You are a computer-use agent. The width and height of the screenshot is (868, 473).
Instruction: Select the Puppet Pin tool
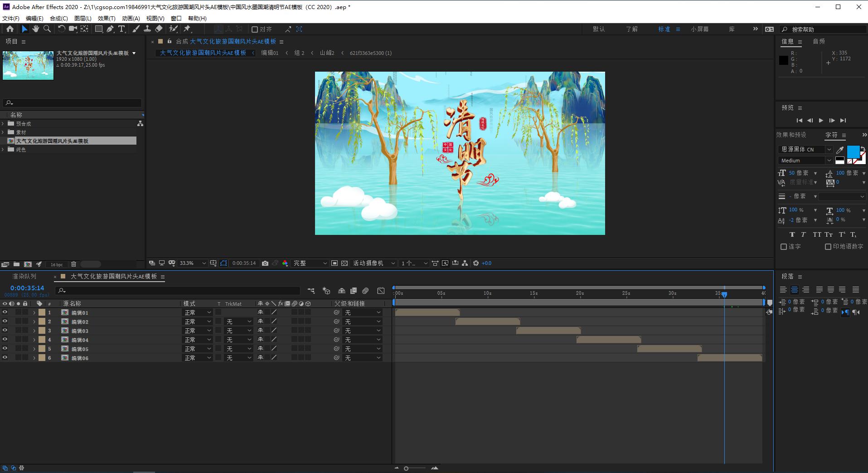click(187, 29)
